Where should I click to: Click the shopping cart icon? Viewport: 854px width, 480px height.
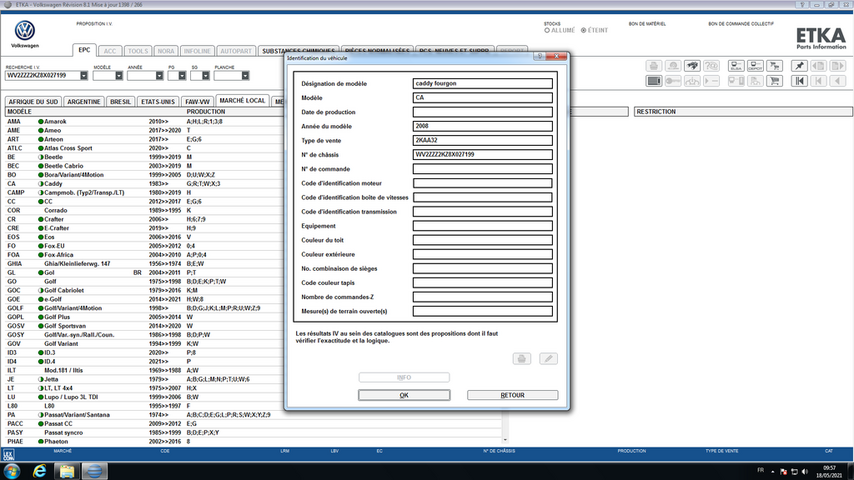pyautogui.click(x=774, y=81)
